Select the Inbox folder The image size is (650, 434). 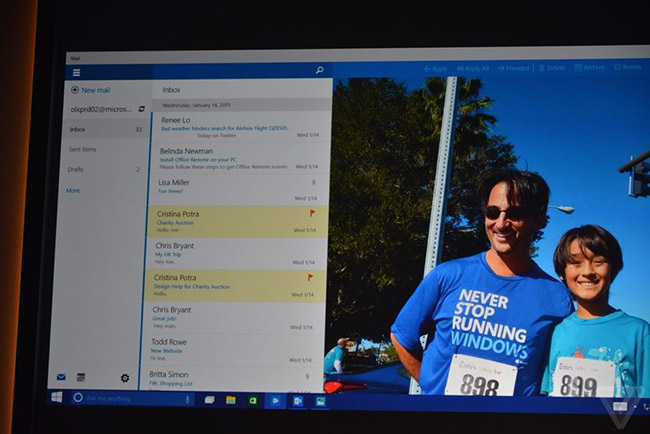[79, 129]
